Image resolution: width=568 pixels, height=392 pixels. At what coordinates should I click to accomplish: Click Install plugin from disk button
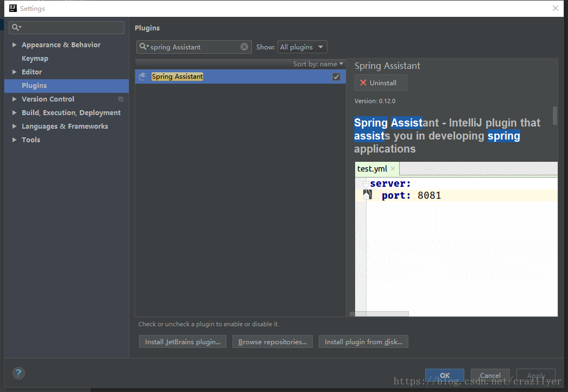363,342
